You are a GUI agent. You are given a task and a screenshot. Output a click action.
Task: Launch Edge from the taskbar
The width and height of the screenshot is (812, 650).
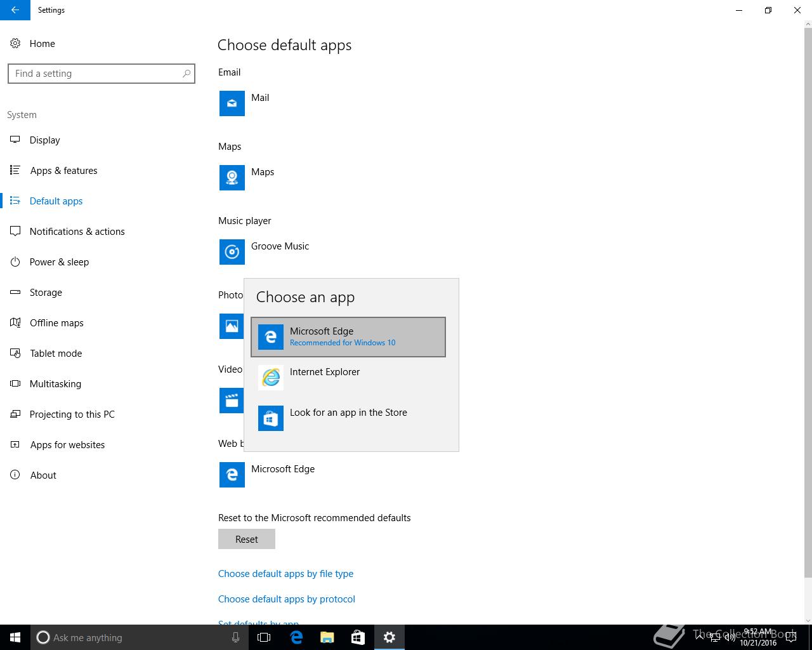point(296,637)
